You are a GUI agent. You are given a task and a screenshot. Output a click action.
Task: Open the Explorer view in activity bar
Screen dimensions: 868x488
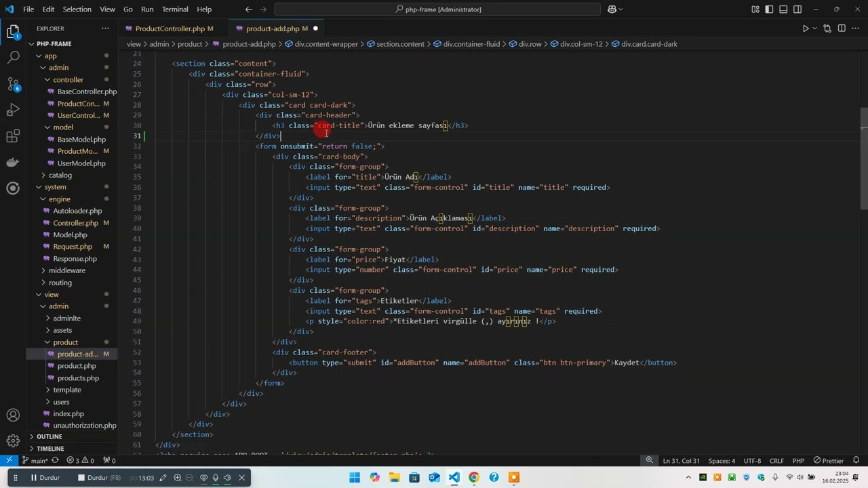[x=13, y=32]
